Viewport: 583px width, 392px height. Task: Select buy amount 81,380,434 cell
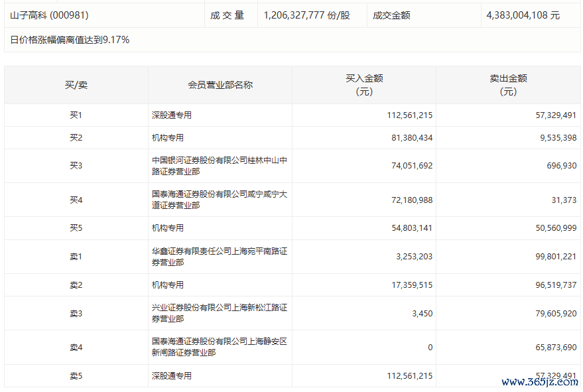point(409,138)
